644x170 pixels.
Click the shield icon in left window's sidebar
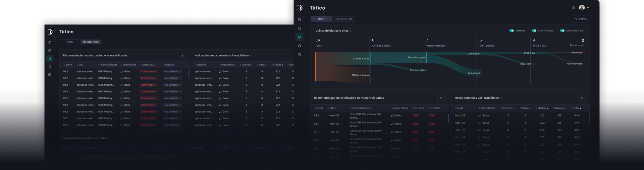[50, 67]
